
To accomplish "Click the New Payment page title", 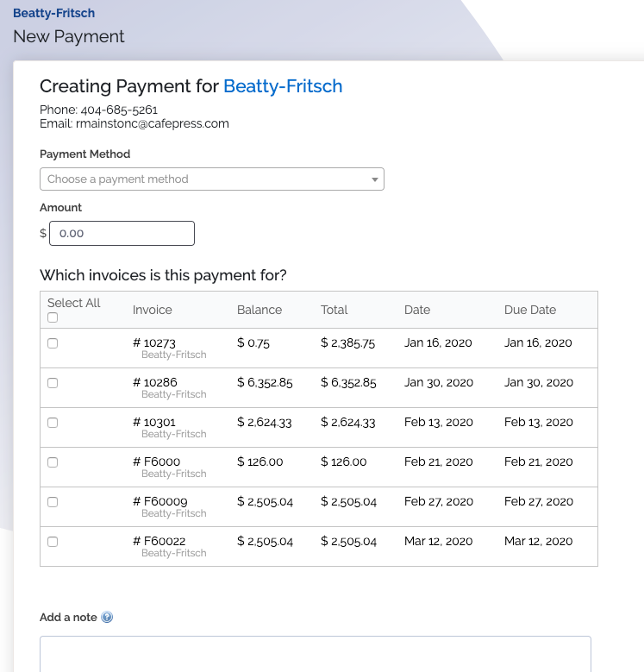I will pyautogui.click(x=69, y=36).
